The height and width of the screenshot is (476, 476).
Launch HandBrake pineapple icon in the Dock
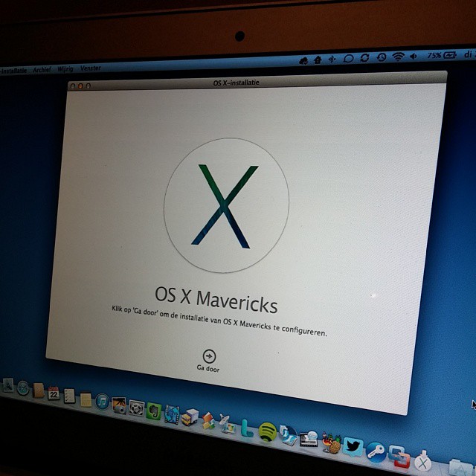click(331, 444)
